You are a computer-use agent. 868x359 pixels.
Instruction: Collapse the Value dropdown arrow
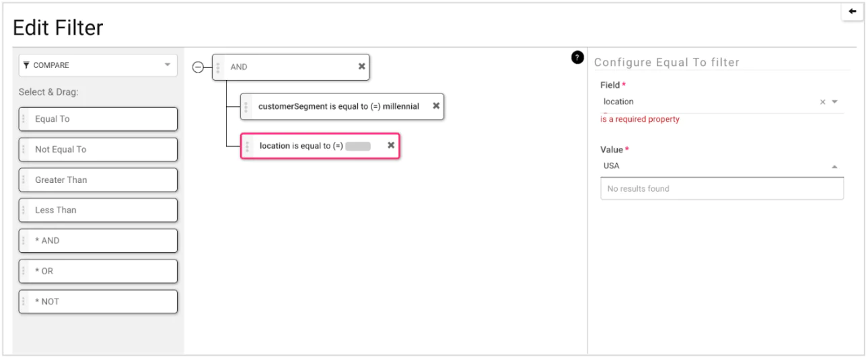pos(835,166)
